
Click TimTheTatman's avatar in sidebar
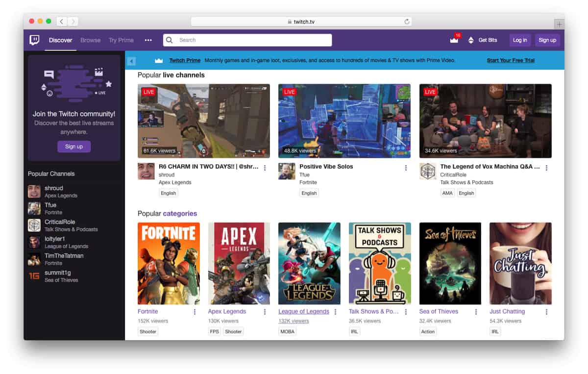click(x=34, y=259)
